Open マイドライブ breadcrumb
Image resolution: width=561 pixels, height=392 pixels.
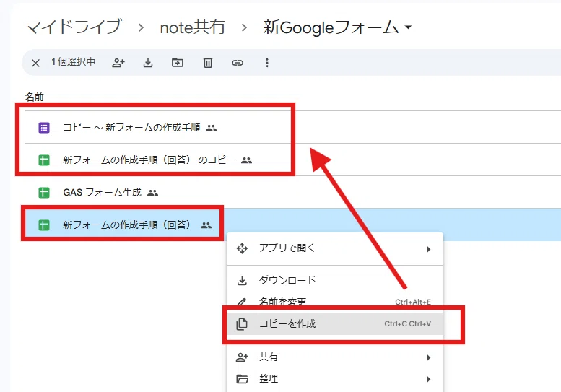74,27
